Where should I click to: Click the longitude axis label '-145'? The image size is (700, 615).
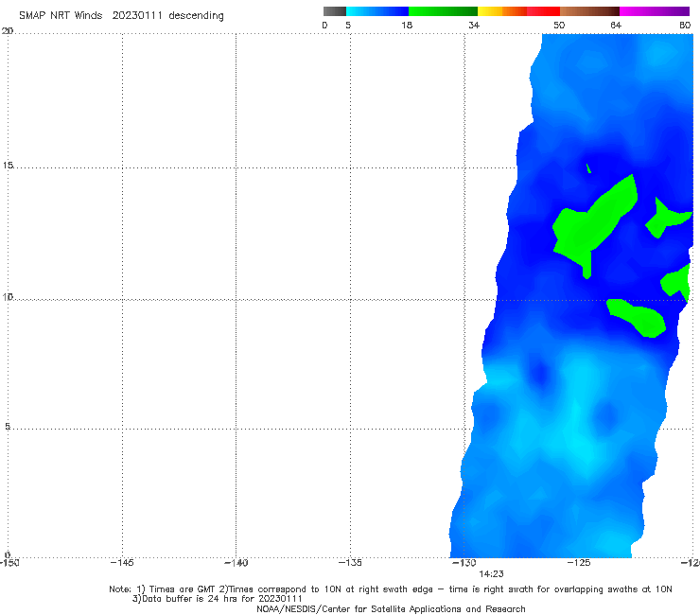tap(122, 563)
